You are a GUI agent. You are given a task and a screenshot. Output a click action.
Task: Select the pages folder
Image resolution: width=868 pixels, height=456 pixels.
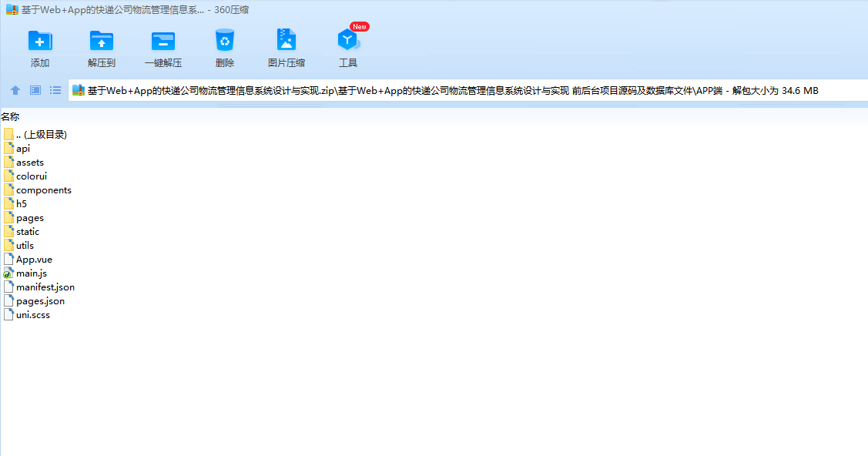[23, 218]
